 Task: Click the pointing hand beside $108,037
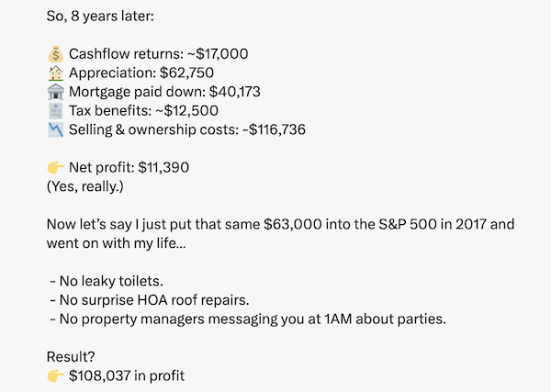[55, 375]
